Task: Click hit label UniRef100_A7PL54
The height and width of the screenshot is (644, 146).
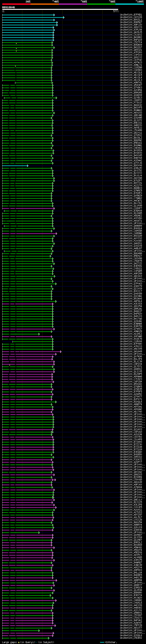Action: [x=131, y=30]
